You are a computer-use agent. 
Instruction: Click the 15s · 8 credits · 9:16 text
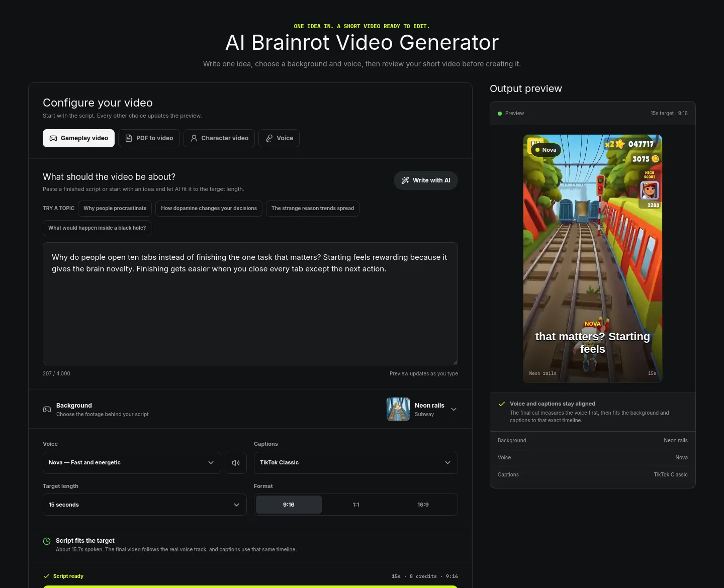(x=425, y=576)
